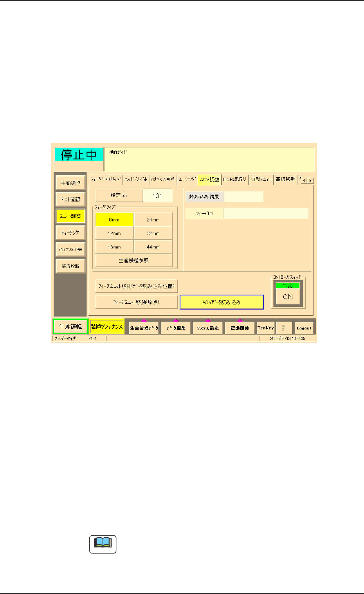Viewport: 364px width, 594px height.
Task: Select 生産機種参照 feeder option
Action: pyautogui.click(x=134, y=260)
